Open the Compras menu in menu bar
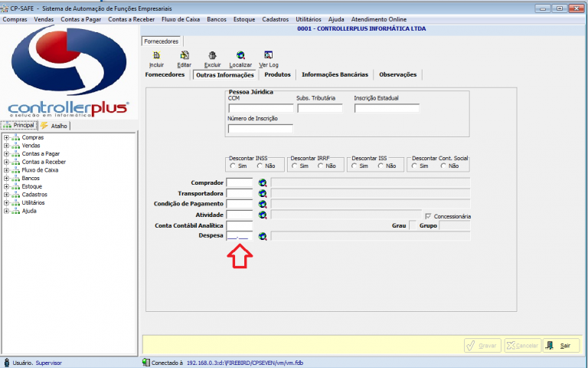The image size is (588, 368). tap(15, 19)
